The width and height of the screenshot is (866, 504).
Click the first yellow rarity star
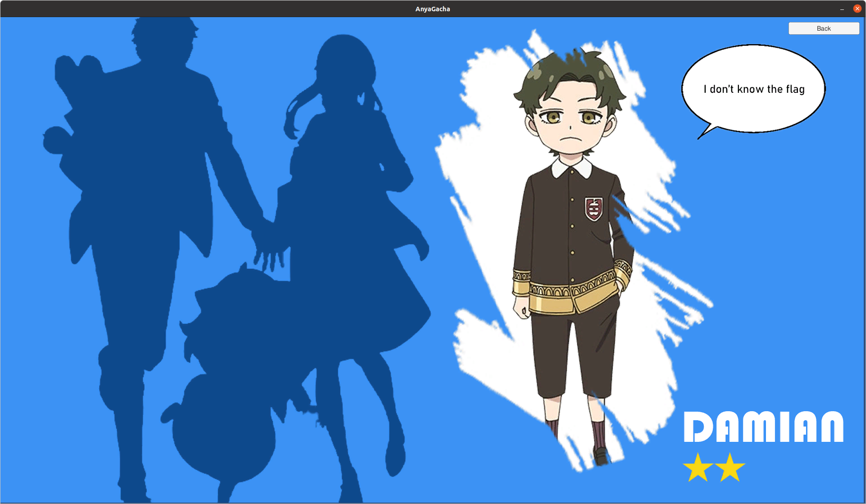pyautogui.click(x=697, y=468)
